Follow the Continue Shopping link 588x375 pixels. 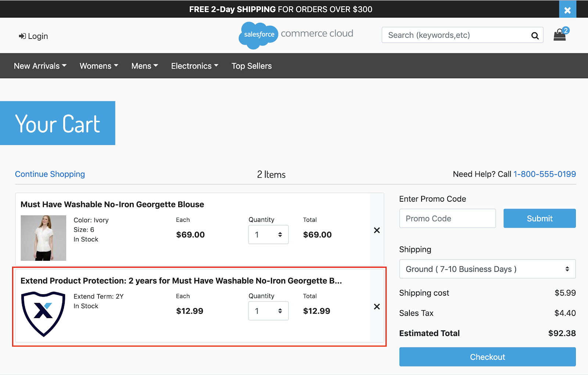click(50, 174)
